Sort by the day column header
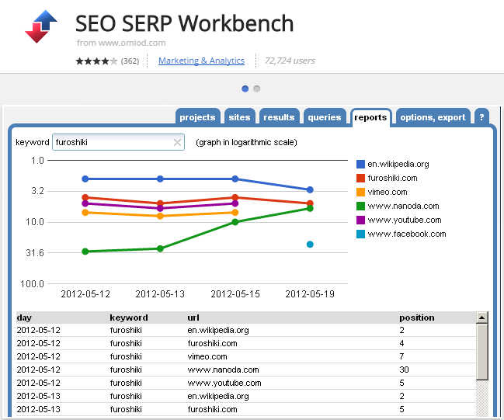The height and width of the screenshot is (420, 504). click(x=24, y=318)
